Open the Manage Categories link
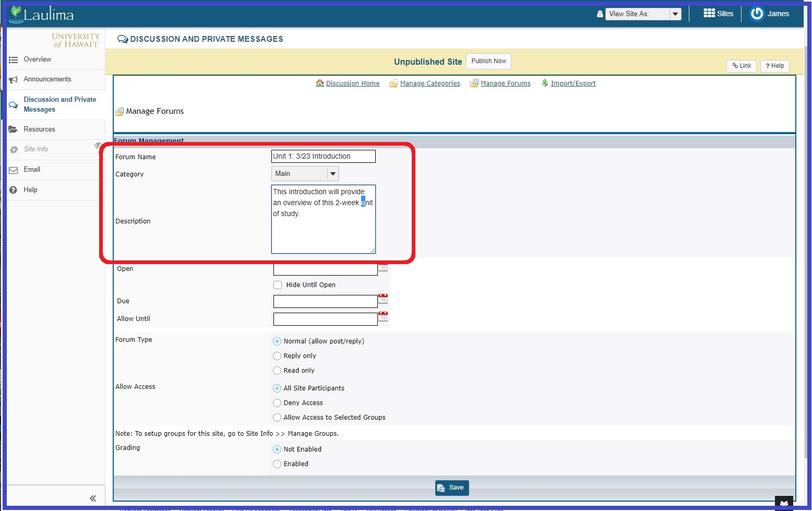 (429, 84)
